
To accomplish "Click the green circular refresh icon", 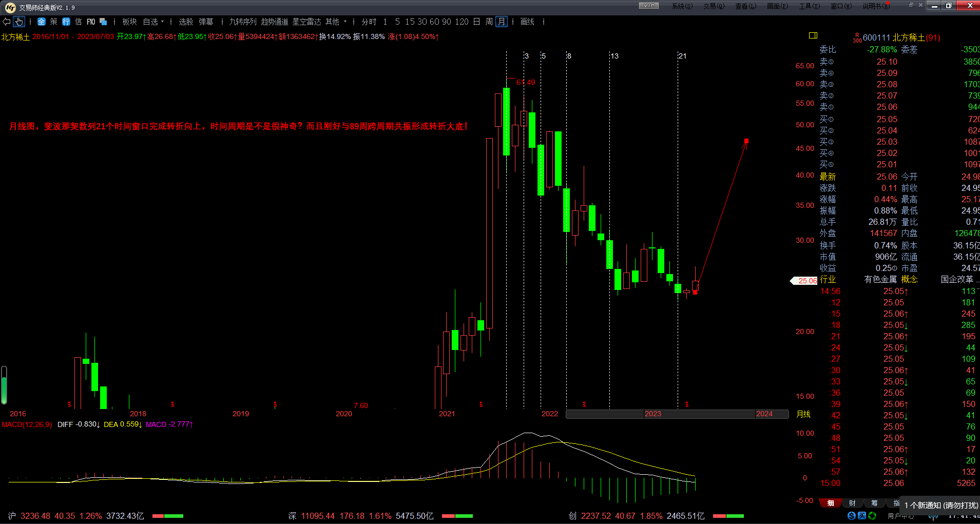I will [872, 516].
